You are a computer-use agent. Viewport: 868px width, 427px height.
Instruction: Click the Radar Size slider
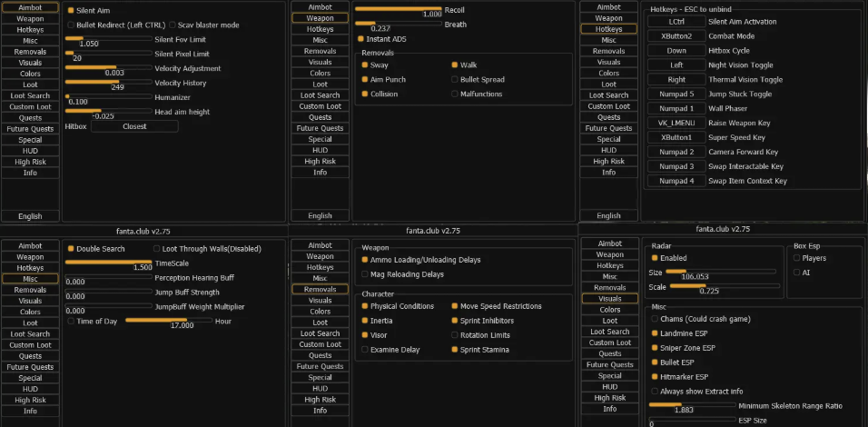coord(720,271)
